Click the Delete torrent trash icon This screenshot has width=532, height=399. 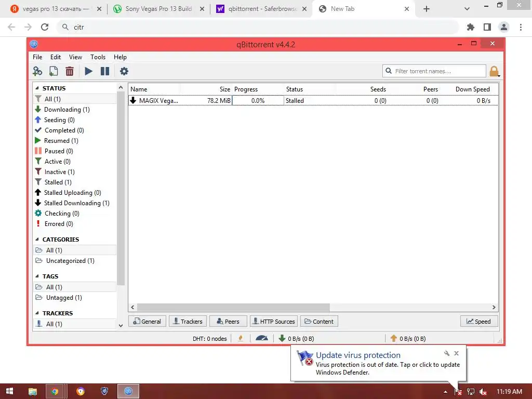pos(69,71)
